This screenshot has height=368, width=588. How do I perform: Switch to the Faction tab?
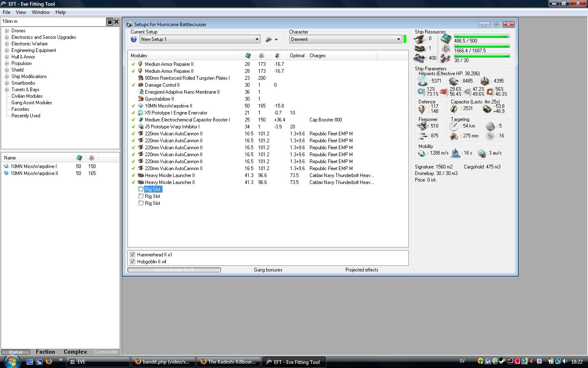coord(45,352)
